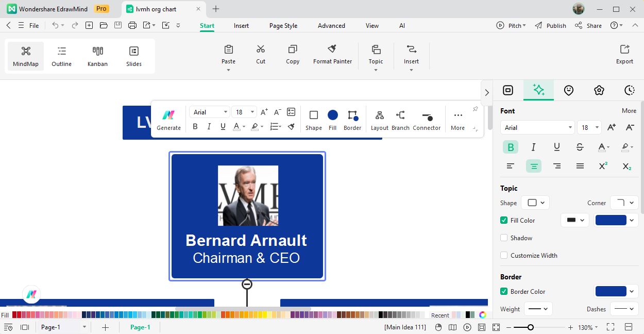
Task: Open the View ribbon tab
Action: click(372, 26)
